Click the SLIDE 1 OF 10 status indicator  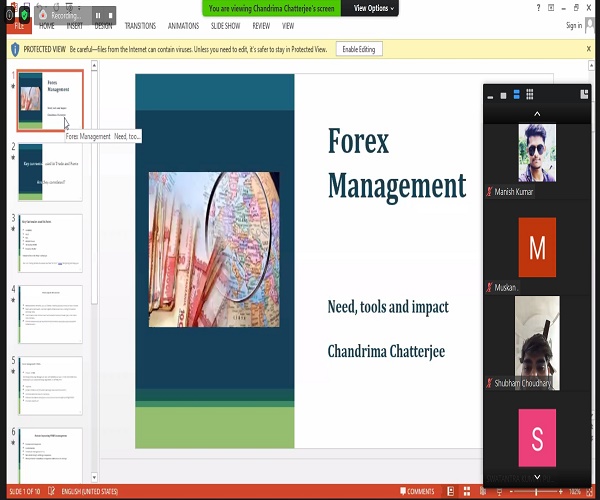(x=24, y=492)
